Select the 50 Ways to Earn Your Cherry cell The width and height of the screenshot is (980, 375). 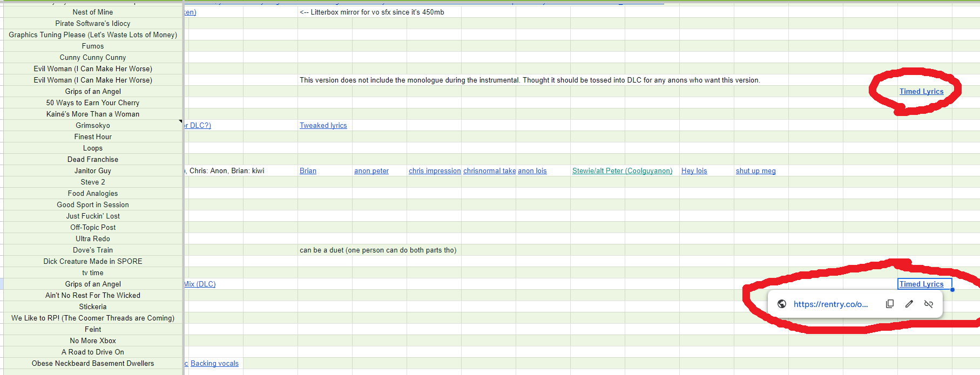[93, 103]
